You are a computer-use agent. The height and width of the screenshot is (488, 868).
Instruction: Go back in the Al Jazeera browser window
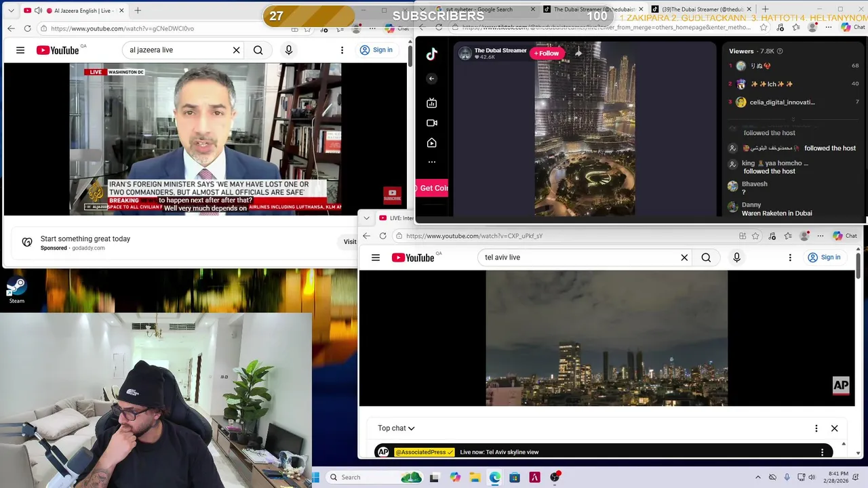[x=11, y=28]
